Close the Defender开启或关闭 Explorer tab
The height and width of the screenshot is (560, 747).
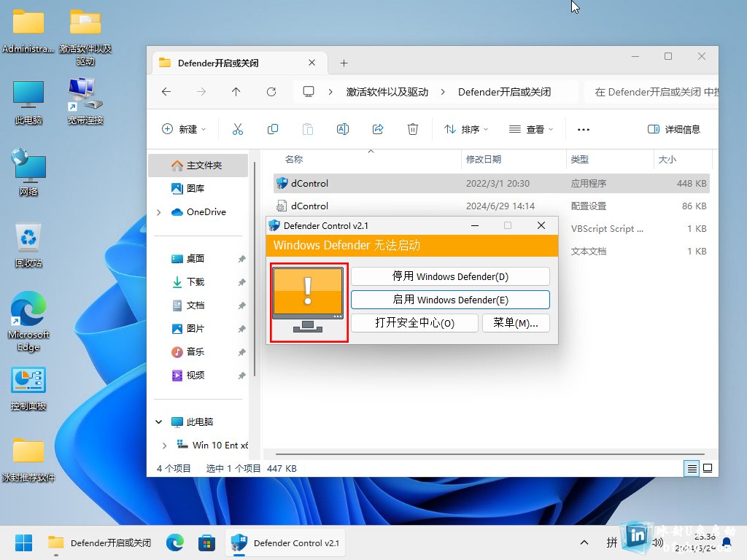(x=312, y=63)
